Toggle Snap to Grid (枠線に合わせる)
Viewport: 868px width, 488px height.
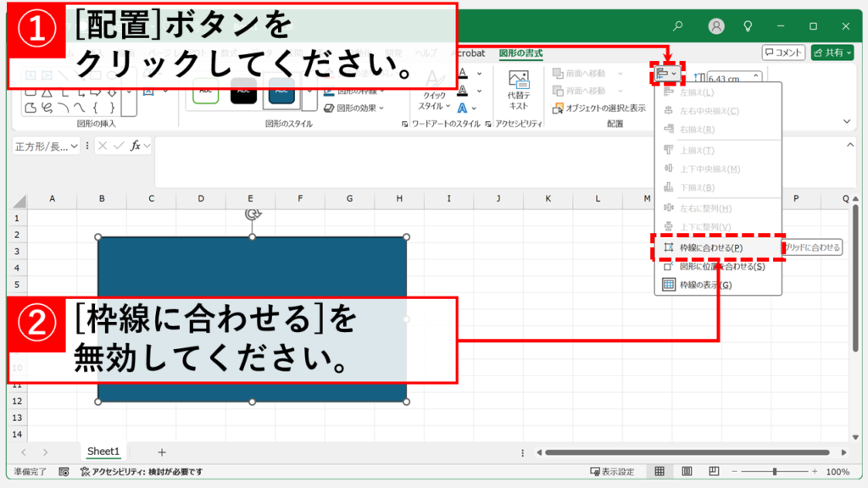[718, 248]
